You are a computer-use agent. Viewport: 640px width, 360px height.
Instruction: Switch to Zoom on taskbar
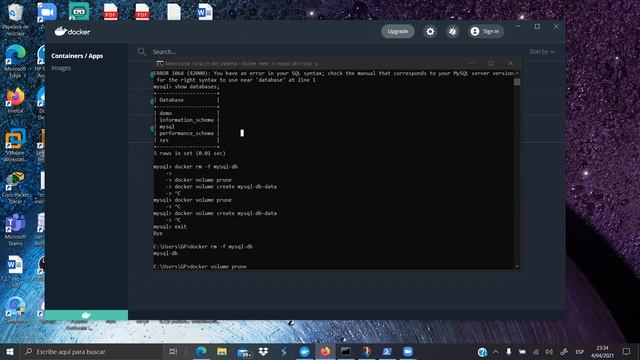tap(408, 351)
